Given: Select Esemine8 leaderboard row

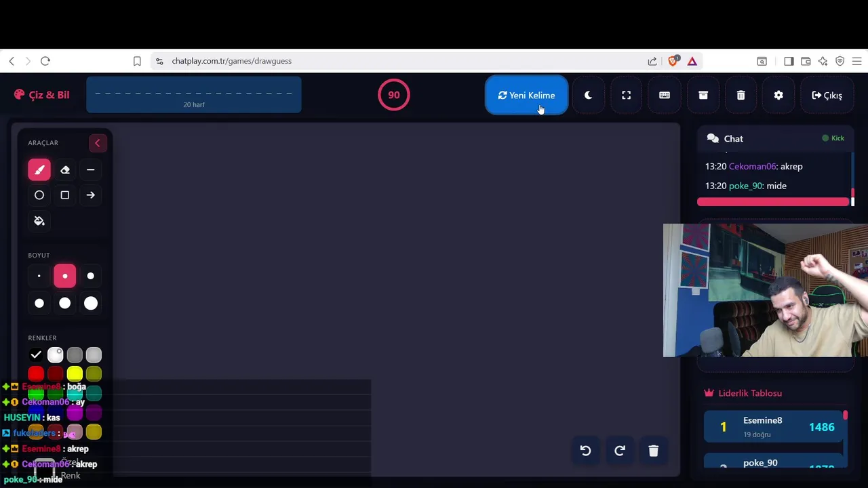Looking at the screenshot, I should (x=774, y=427).
